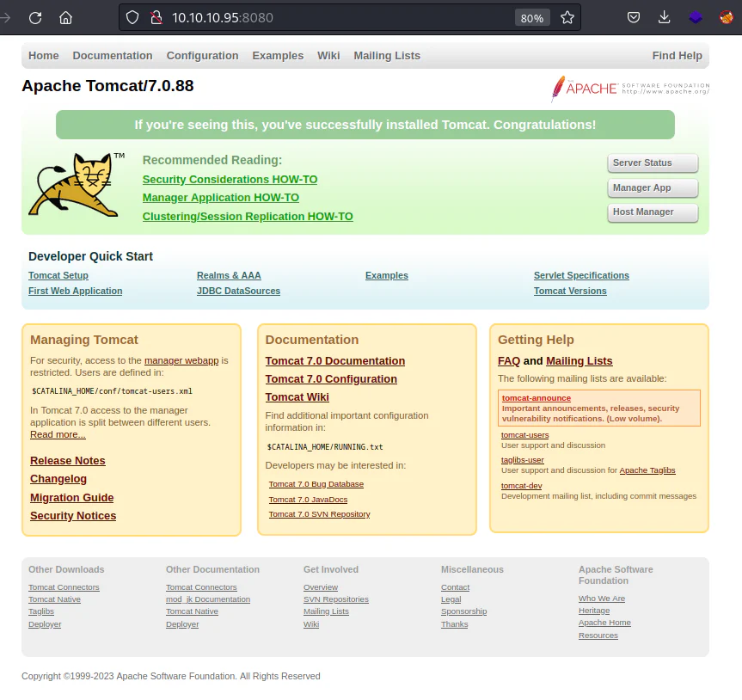Image resolution: width=742 pixels, height=700 pixels.
Task: Open the Migration Guide link
Action: [72, 498]
